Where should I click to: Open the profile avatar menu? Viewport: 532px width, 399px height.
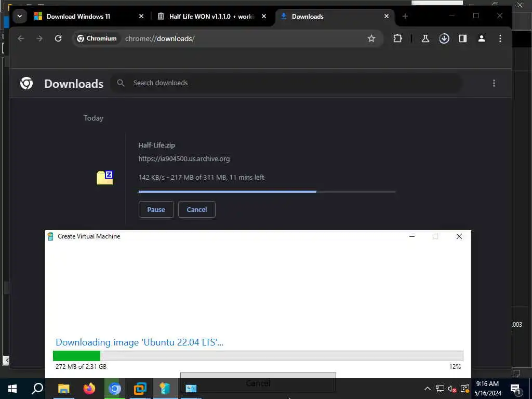(x=482, y=38)
